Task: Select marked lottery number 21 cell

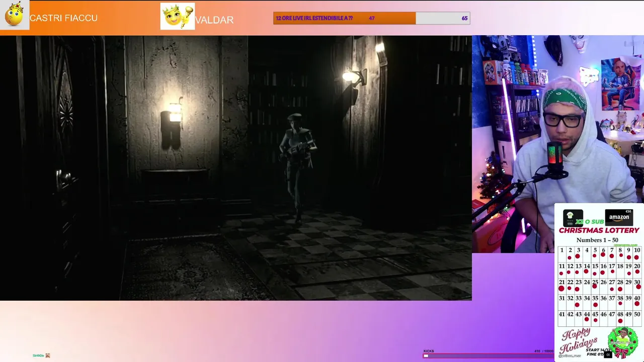Action: (562, 286)
